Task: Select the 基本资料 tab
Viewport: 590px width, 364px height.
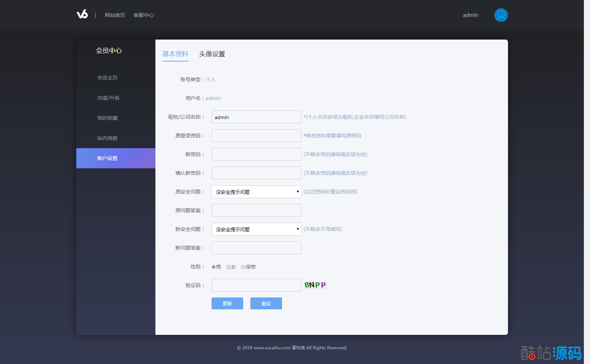Action: click(175, 54)
